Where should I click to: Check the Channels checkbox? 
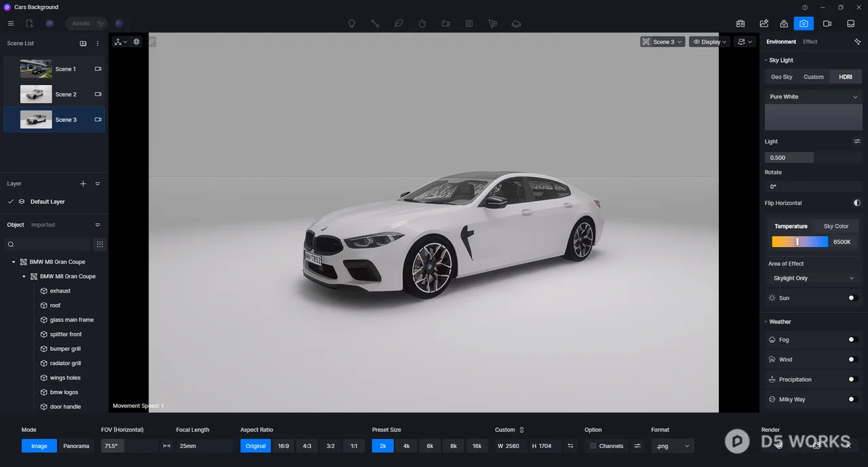593,446
